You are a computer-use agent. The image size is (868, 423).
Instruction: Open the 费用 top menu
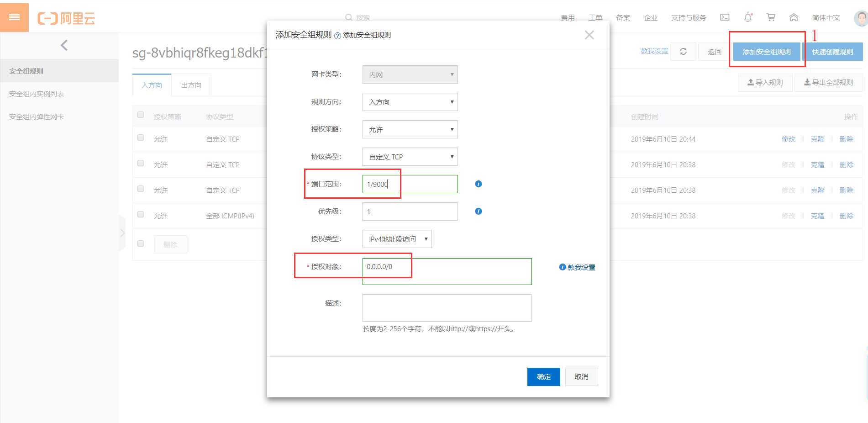pos(568,18)
